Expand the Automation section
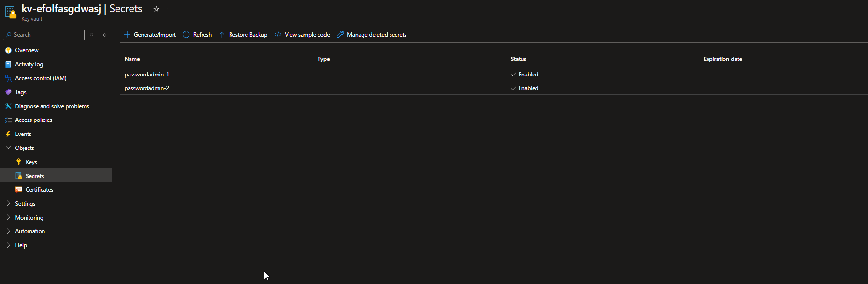 click(x=8, y=231)
